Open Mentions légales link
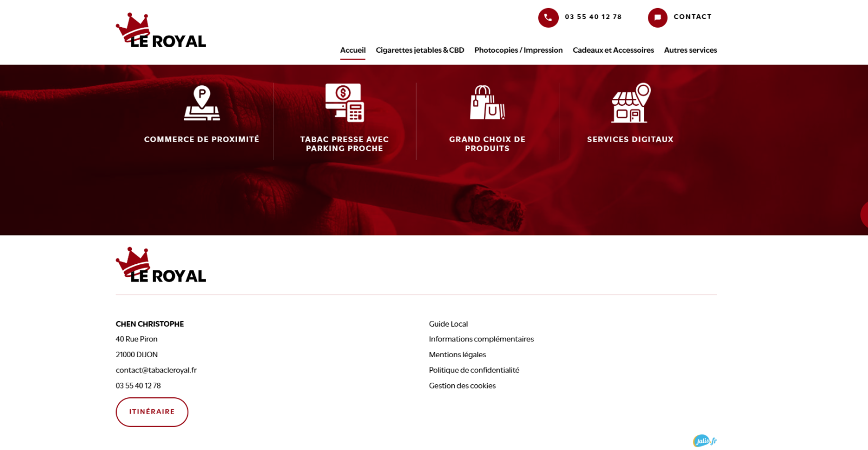The image size is (868, 450). [x=457, y=355]
